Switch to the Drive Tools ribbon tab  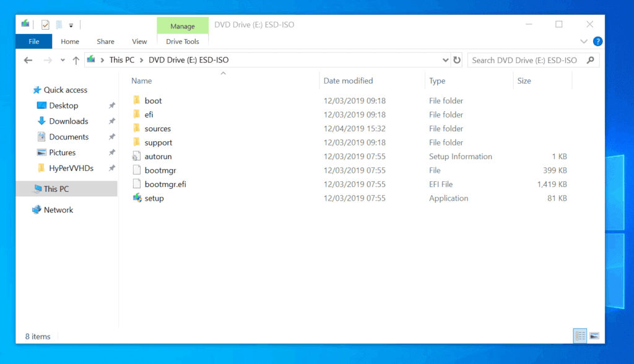[182, 41]
